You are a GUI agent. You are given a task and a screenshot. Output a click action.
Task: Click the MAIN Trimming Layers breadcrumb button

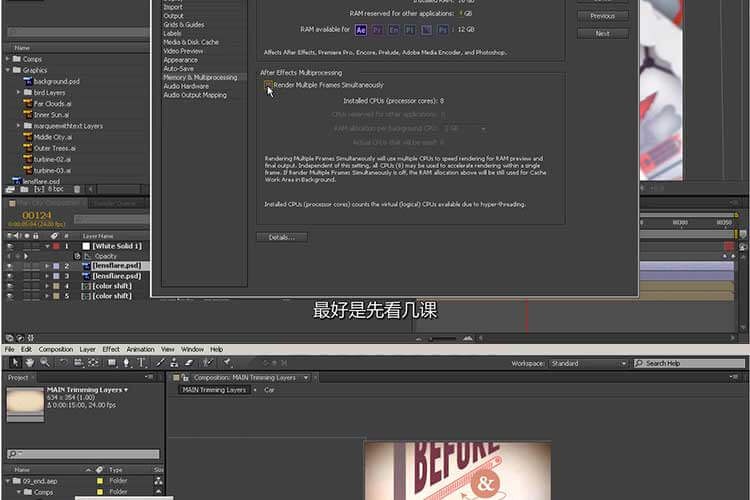(x=214, y=390)
